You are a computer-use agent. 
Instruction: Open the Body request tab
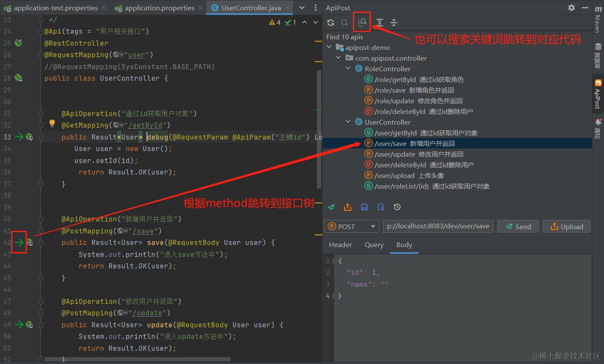404,245
